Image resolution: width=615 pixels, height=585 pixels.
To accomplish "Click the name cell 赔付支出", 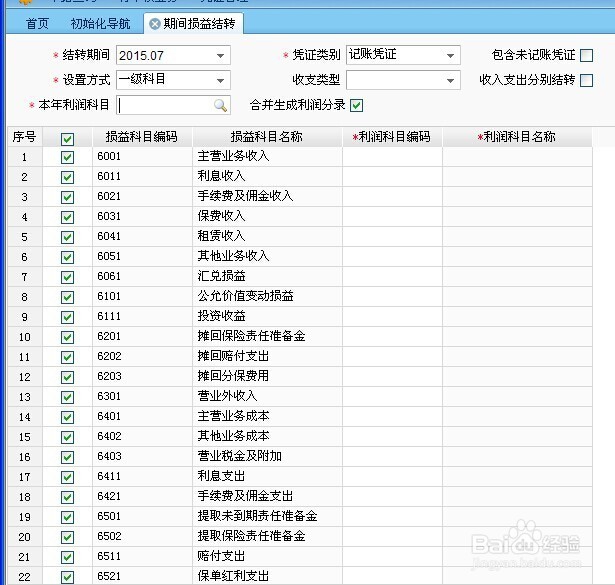I will click(x=267, y=557).
